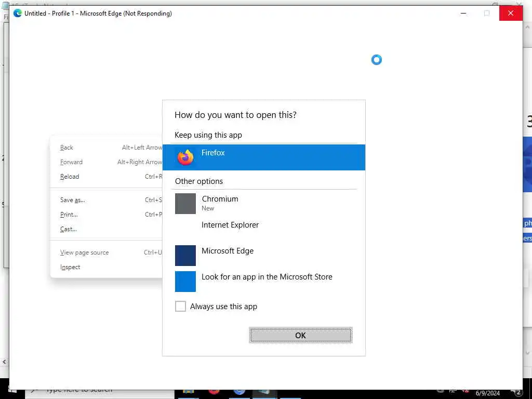Minimize the Microsoft Edge window
Image resolution: width=532 pixels, height=399 pixels.
[x=463, y=13]
